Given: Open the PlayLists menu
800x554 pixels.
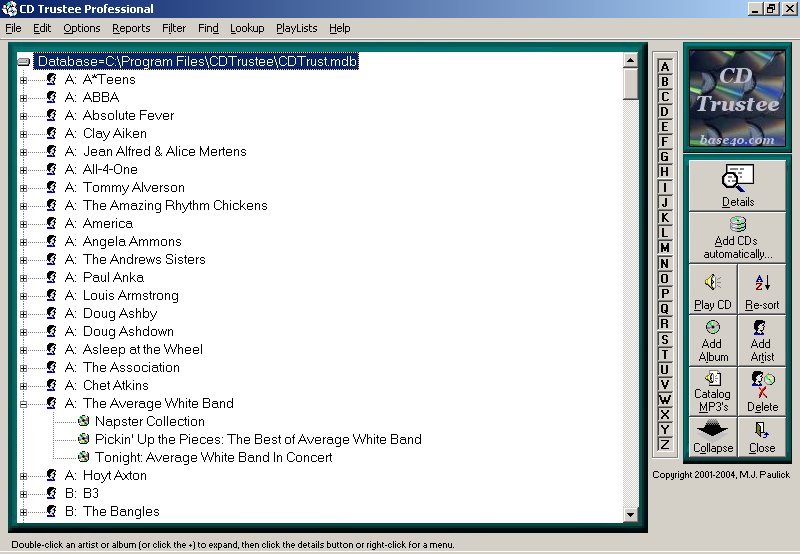Looking at the screenshot, I should click(x=296, y=28).
